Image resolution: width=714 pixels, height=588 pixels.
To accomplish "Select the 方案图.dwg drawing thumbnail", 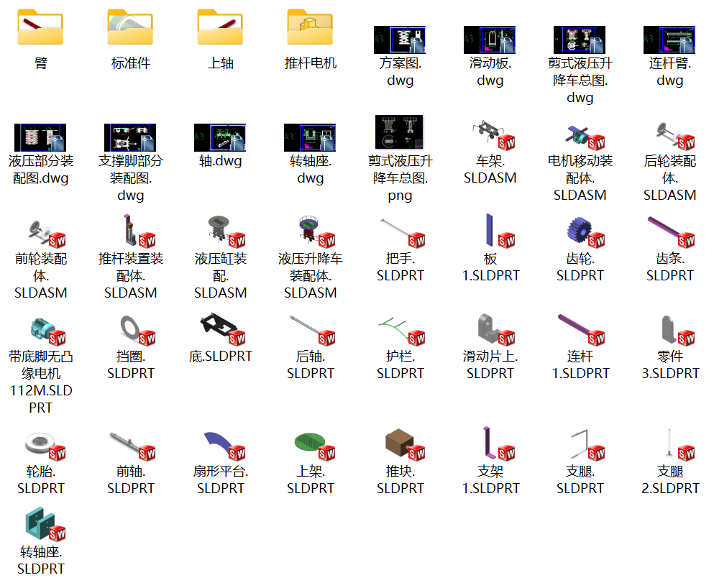I will point(400,40).
